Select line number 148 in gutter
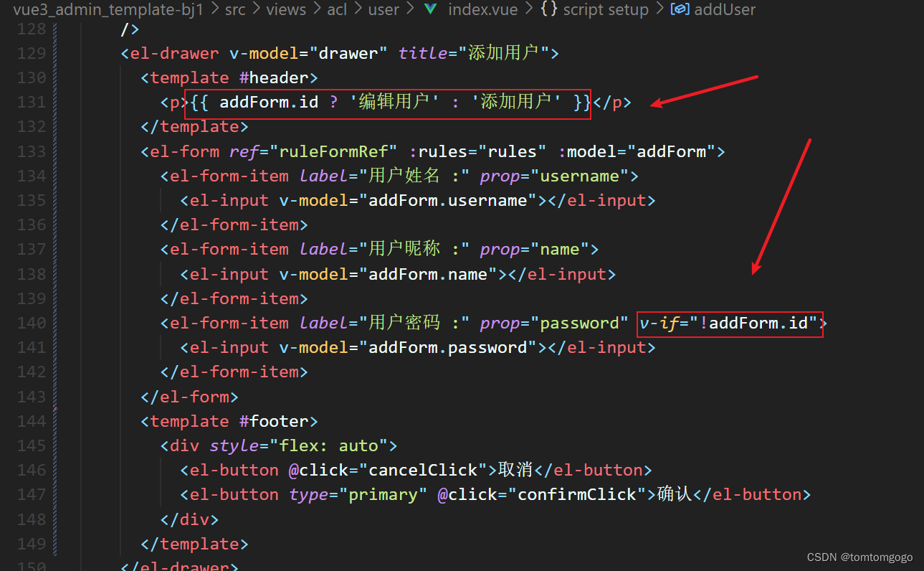Viewport: 924px width, 571px height. (31, 519)
